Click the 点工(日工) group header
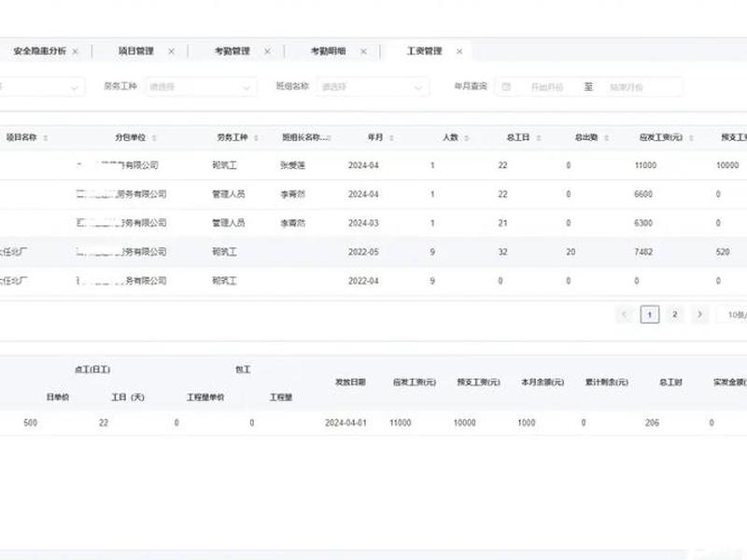This screenshot has width=747, height=560. click(92, 370)
